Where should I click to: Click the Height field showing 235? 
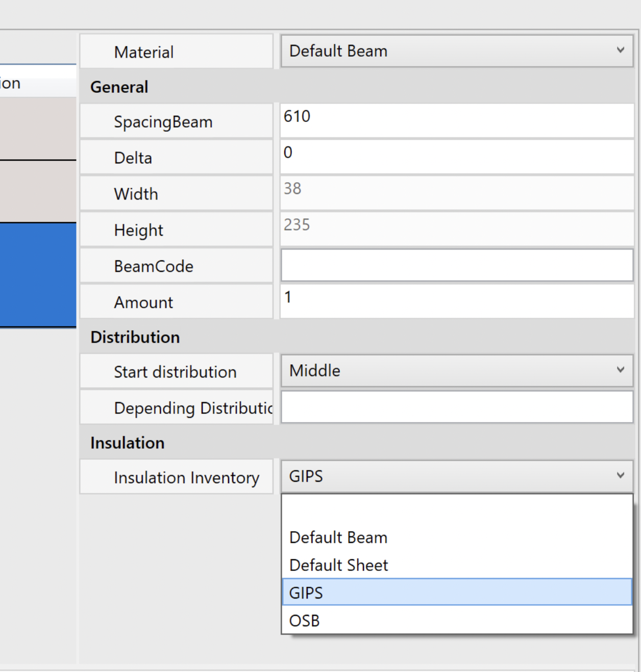click(456, 229)
